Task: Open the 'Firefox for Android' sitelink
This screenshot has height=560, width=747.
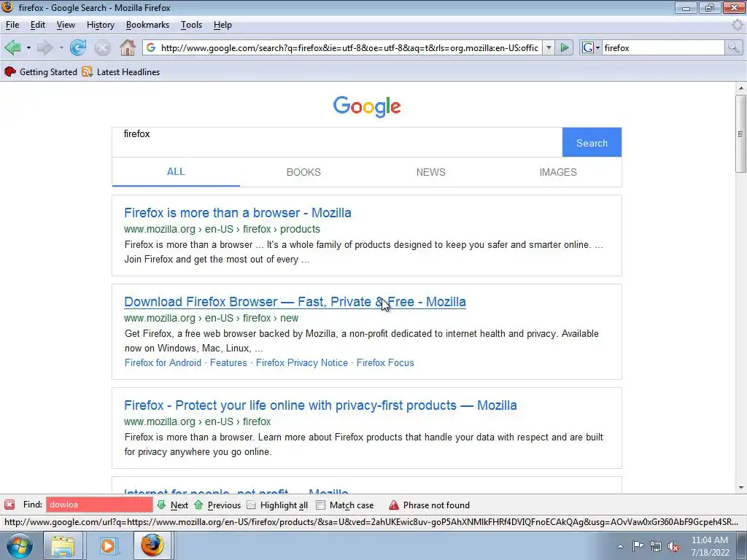Action: (163, 363)
